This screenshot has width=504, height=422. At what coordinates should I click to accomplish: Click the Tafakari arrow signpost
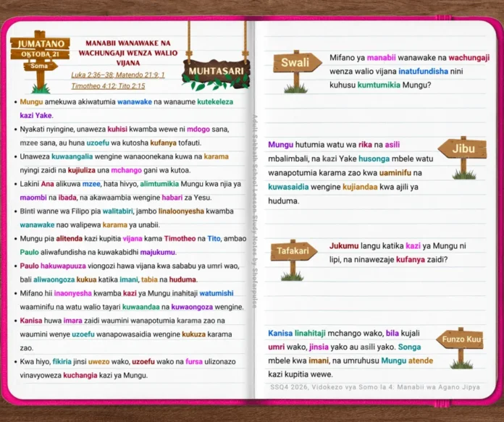(294, 260)
